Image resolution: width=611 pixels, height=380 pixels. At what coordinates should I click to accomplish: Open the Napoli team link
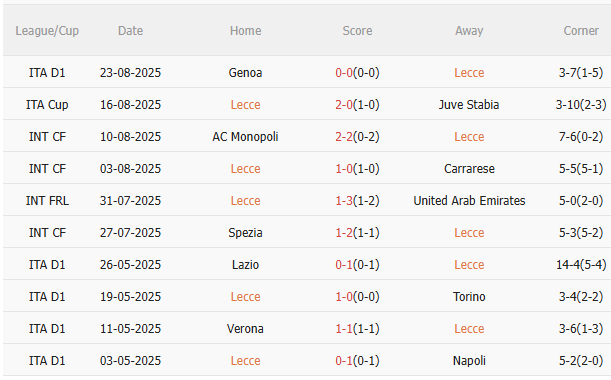pyautogui.click(x=469, y=361)
